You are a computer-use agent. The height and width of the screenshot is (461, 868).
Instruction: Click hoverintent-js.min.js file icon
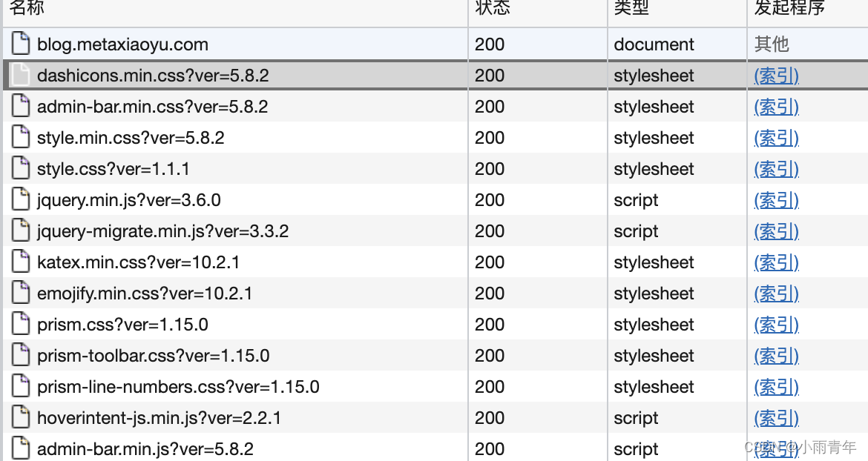tap(22, 418)
